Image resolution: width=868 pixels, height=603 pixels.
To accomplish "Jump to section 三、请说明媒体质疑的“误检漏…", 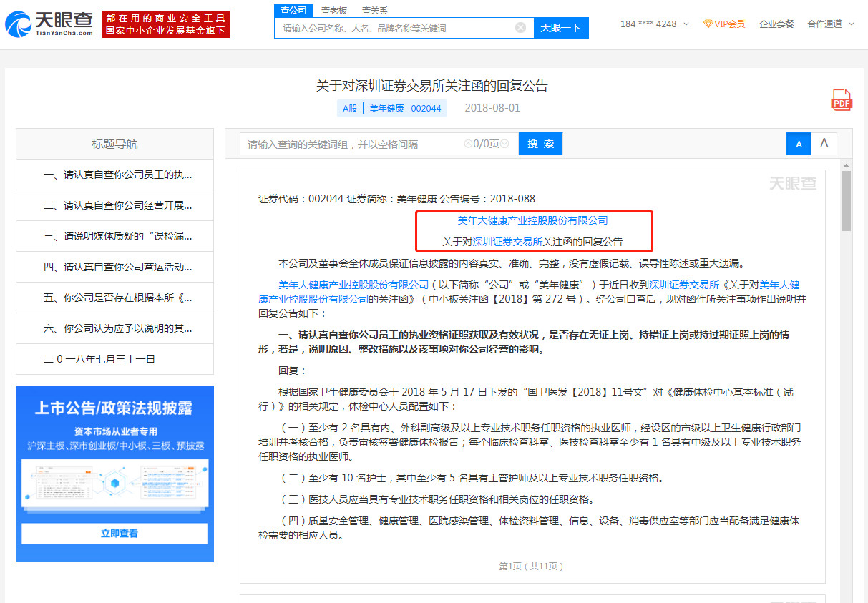I will point(114,236).
